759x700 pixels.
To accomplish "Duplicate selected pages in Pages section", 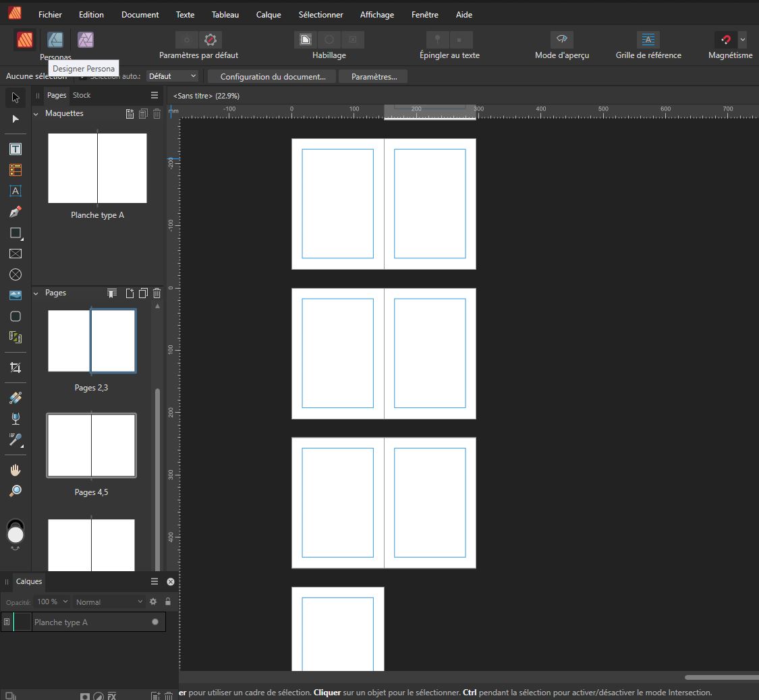I will 143,293.
